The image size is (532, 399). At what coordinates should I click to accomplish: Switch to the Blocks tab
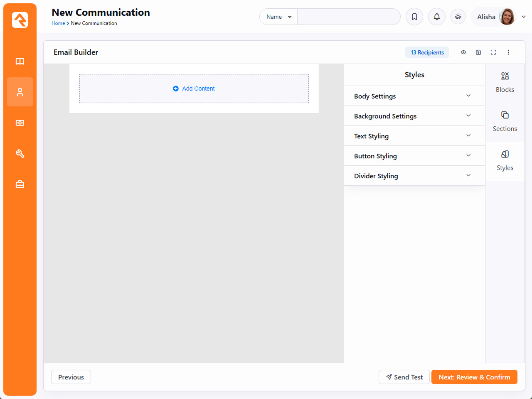click(x=505, y=82)
